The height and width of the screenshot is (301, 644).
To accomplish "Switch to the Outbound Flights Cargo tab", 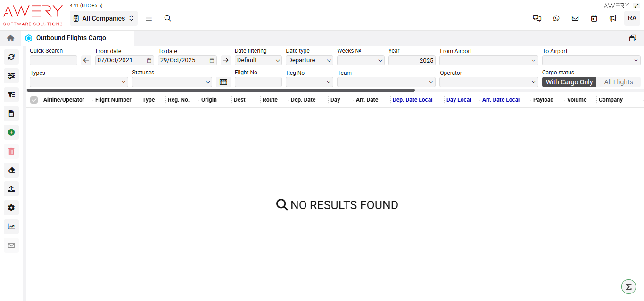I will [x=70, y=38].
